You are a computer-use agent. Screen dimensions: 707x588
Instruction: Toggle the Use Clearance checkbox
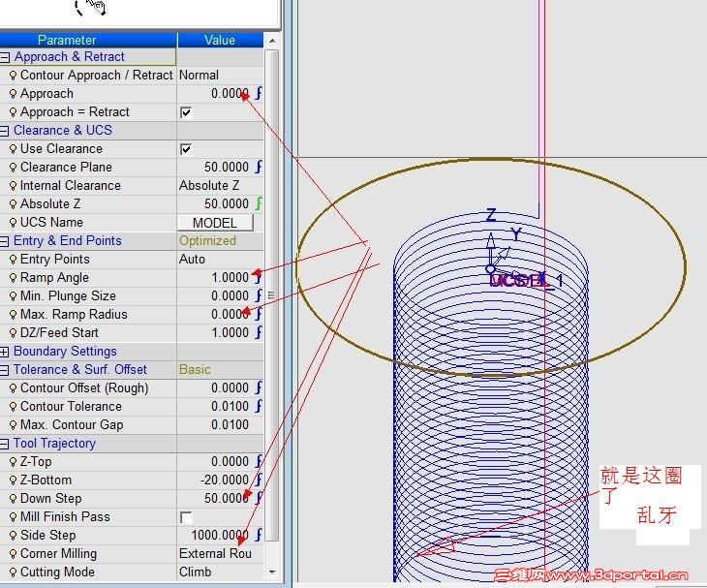186,149
